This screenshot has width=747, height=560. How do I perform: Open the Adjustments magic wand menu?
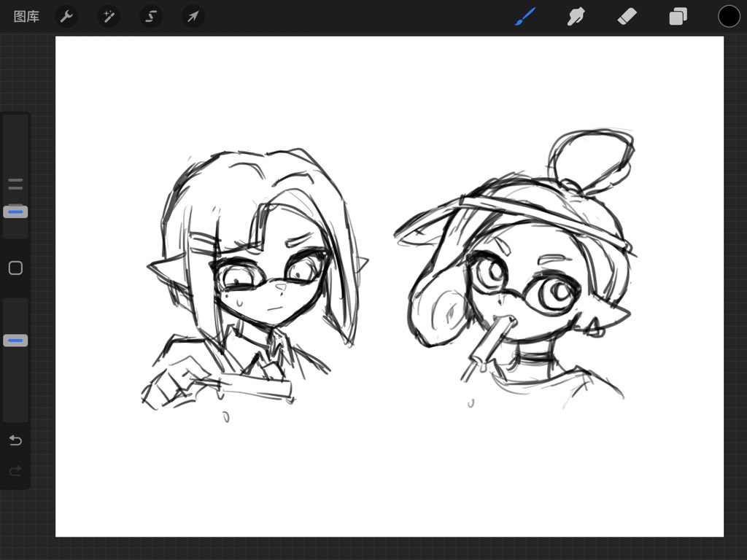pos(109,17)
